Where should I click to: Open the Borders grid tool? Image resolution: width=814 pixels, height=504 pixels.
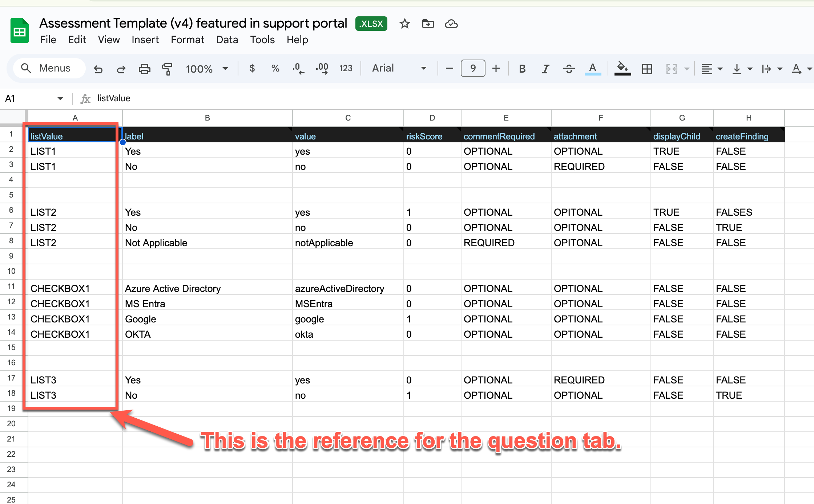point(647,69)
